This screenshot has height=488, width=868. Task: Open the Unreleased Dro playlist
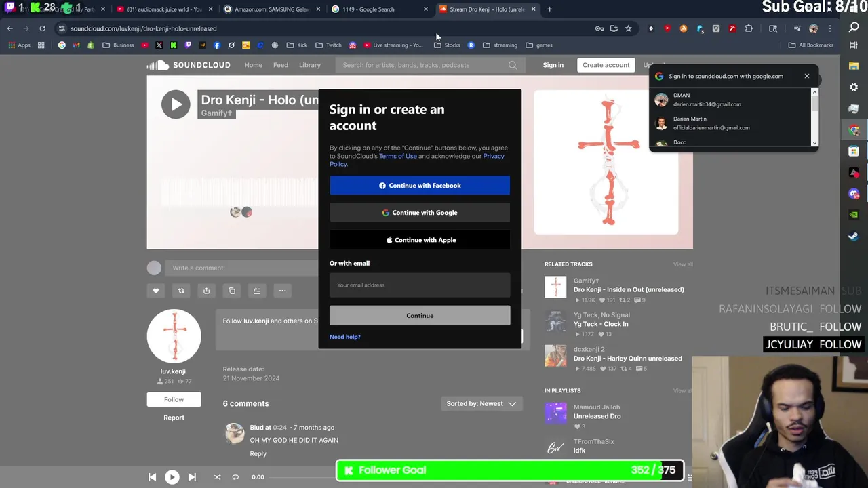597,416
